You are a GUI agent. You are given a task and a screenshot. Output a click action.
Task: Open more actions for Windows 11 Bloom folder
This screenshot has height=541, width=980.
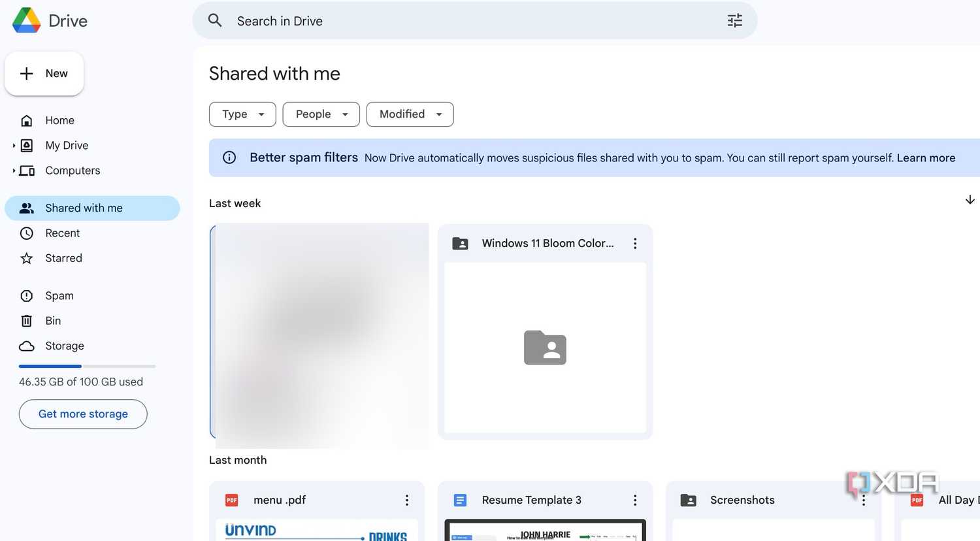(x=635, y=244)
